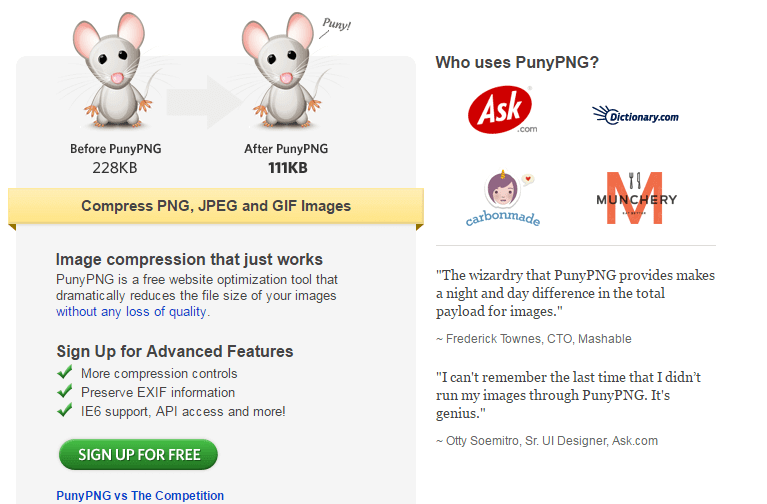Open the without any loss of quality link

pyautogui.click(x=132, y=312)
